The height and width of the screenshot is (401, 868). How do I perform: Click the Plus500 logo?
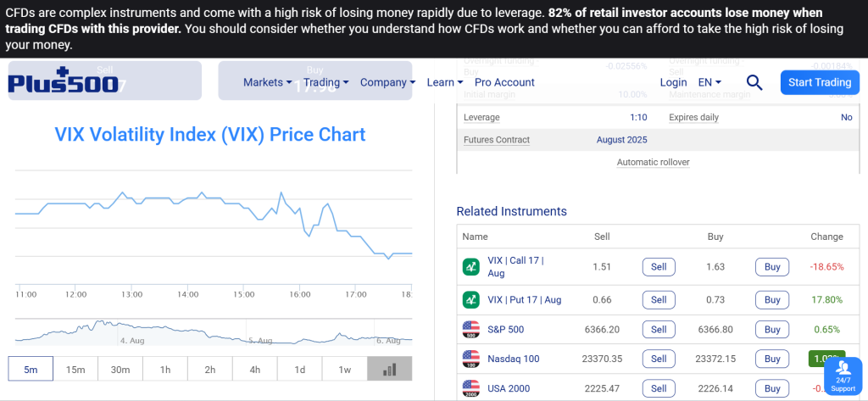[x=63, y=81]
